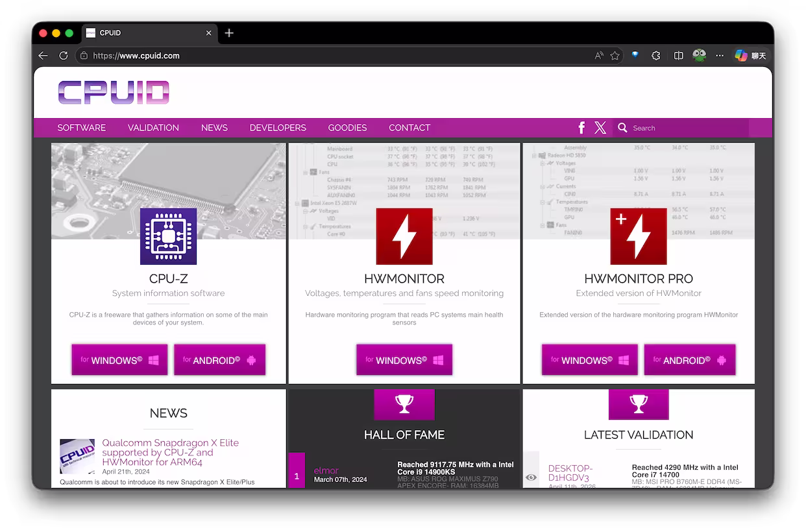This screenshot has width=806, height=532.
Task: Click the CPU-Z purple chip icon
Action: 168,236
